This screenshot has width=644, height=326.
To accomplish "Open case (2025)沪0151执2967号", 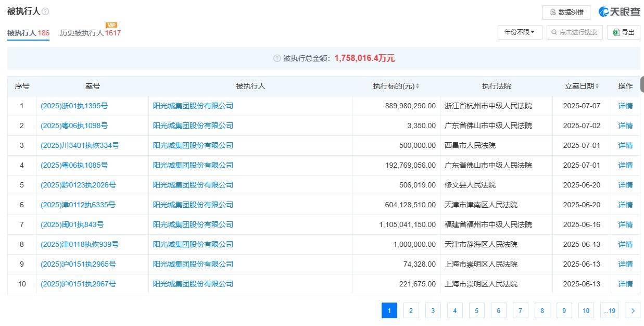I will click(78, 284).
